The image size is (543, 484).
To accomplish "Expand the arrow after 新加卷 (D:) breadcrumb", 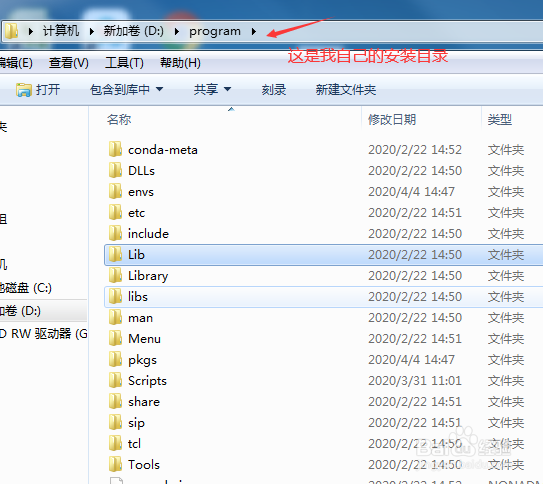I will tap(177, 32).
